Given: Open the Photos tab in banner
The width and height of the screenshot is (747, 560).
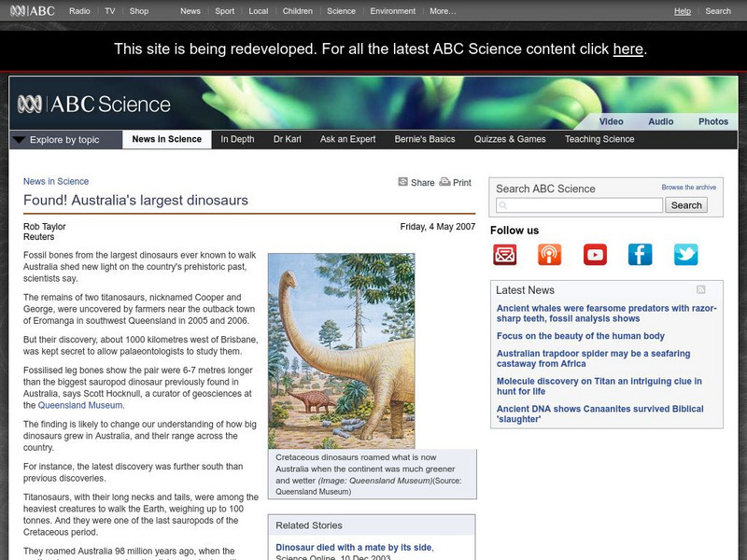Looking at the screenshot, I should tap(713, 121).
